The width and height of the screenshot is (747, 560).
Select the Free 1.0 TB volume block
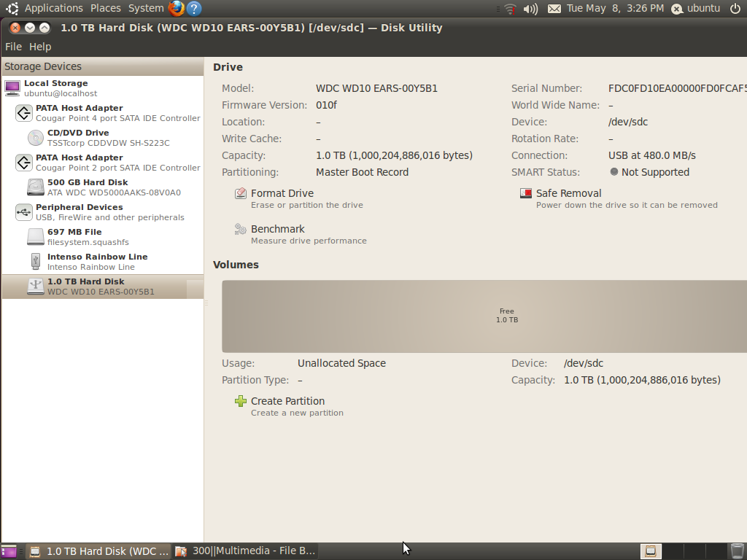coord(484,316)
